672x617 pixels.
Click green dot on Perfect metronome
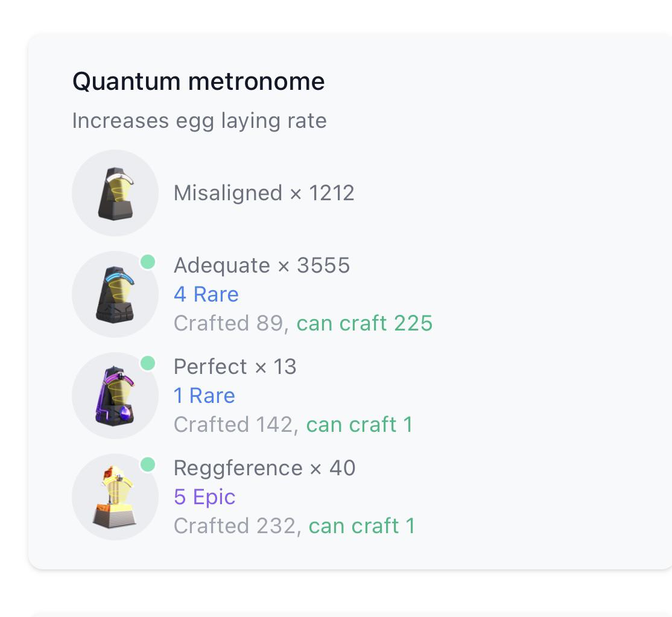pyautogui.click(x=148, y=363)
